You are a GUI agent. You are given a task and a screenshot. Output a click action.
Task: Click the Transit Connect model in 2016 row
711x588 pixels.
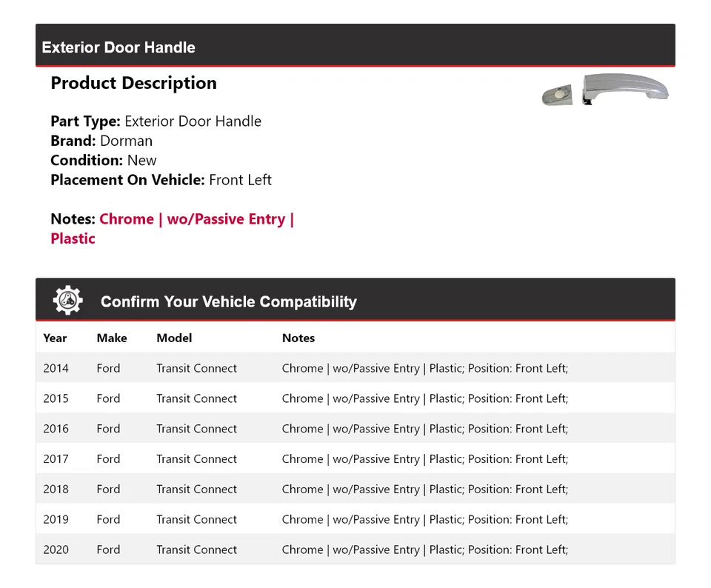[196, 429]
